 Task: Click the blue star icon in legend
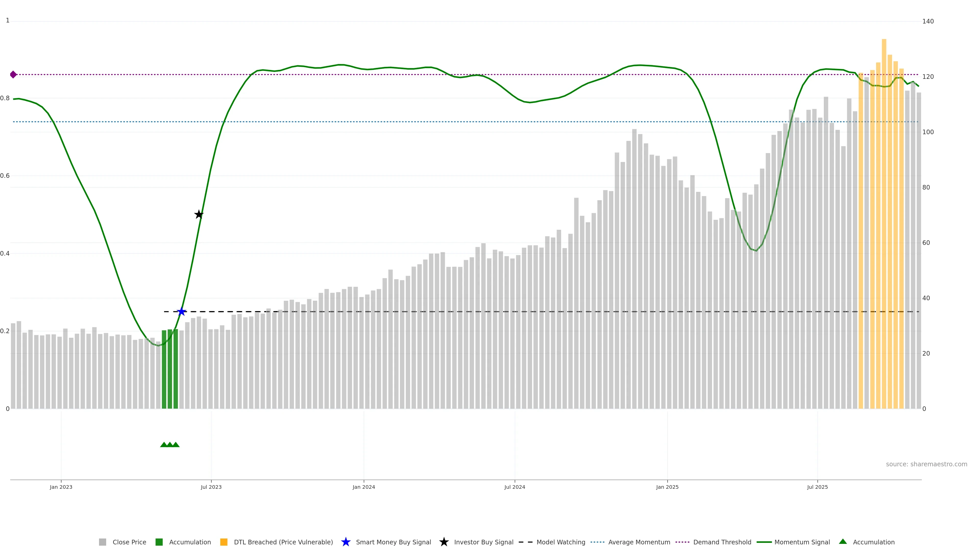346,542
